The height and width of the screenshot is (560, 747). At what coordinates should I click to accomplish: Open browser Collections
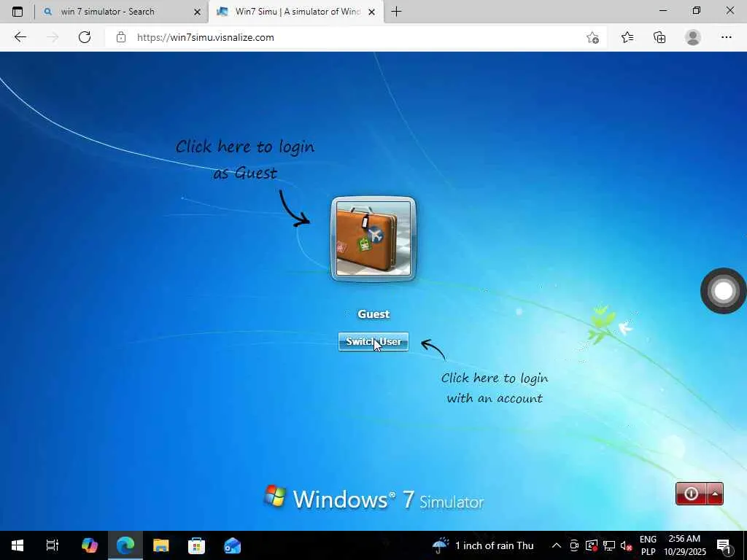[659, 37]
